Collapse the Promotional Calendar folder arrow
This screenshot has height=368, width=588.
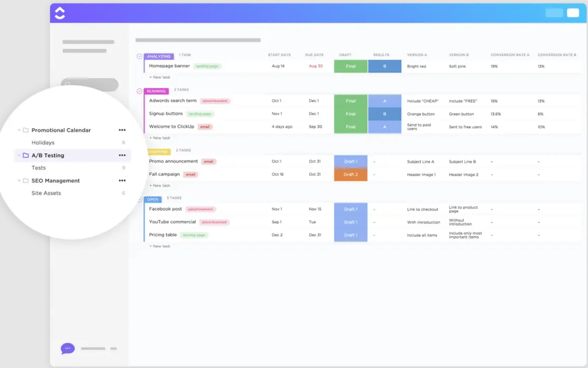(19, 131)
